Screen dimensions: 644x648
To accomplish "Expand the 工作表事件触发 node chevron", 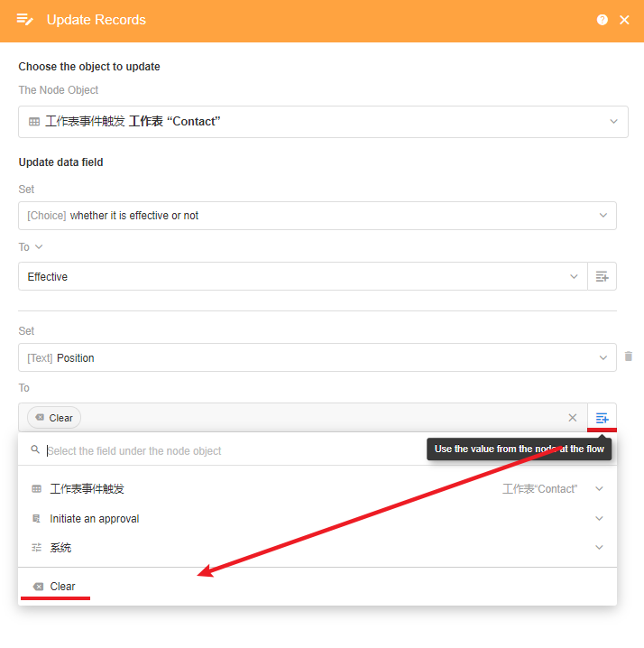I will 599,489.
